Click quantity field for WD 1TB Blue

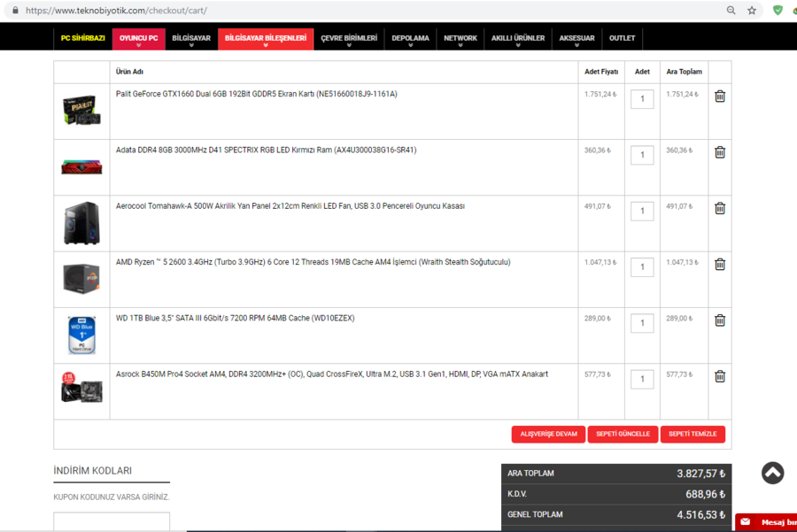(x=642, y=323)
